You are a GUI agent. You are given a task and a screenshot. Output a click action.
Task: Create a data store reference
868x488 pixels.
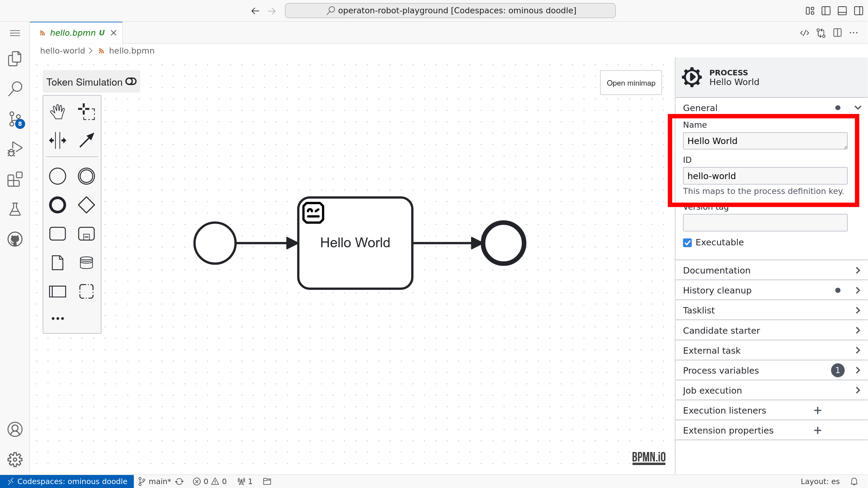coord(86,263)
